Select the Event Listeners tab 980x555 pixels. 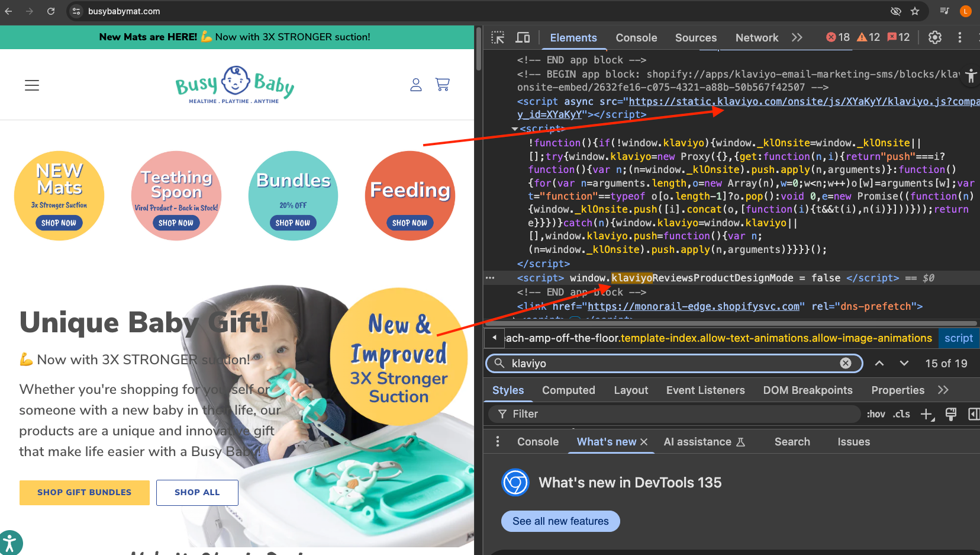click(705, 390)
